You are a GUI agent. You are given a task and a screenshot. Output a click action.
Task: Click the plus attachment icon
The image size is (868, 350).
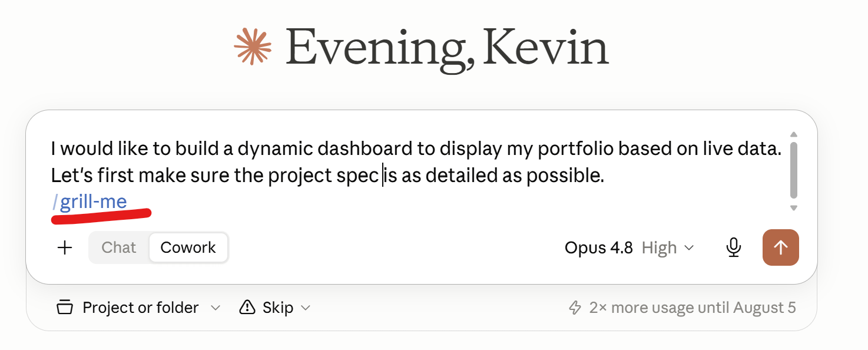pos(65,247)
